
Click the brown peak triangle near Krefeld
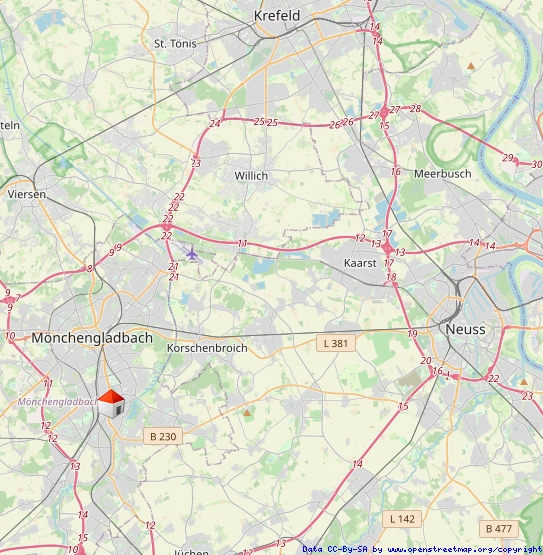471,66
